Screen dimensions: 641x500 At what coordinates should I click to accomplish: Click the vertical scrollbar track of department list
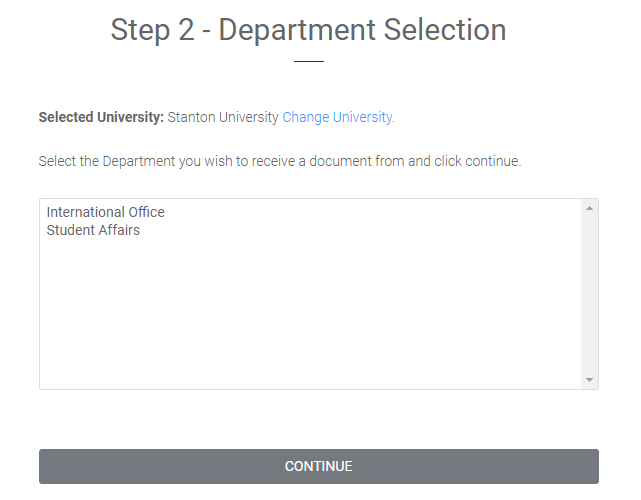(589, 294)
